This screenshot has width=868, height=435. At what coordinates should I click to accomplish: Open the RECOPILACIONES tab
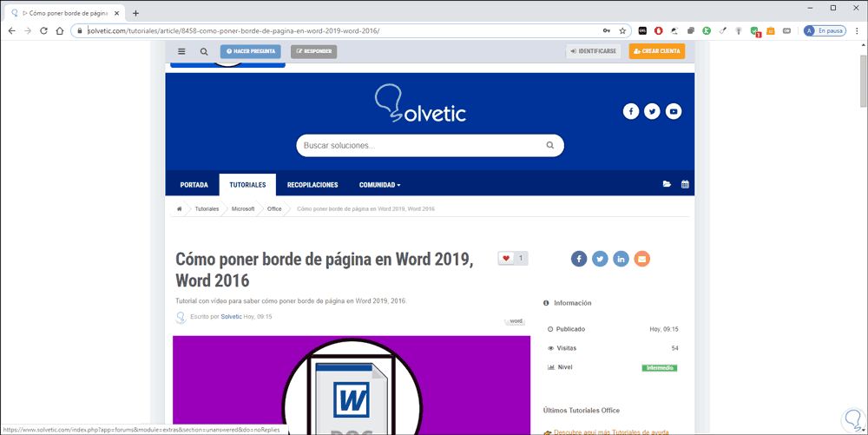[x=312, y=185]
